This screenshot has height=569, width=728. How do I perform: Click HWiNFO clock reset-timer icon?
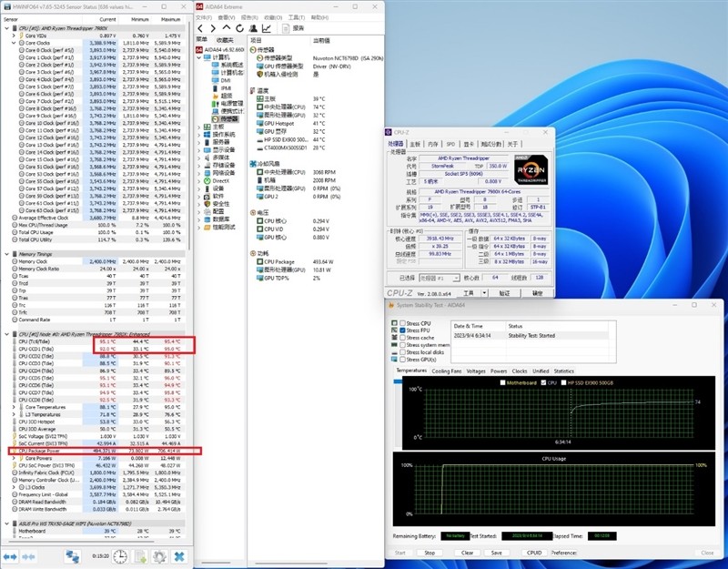[120, 556]
